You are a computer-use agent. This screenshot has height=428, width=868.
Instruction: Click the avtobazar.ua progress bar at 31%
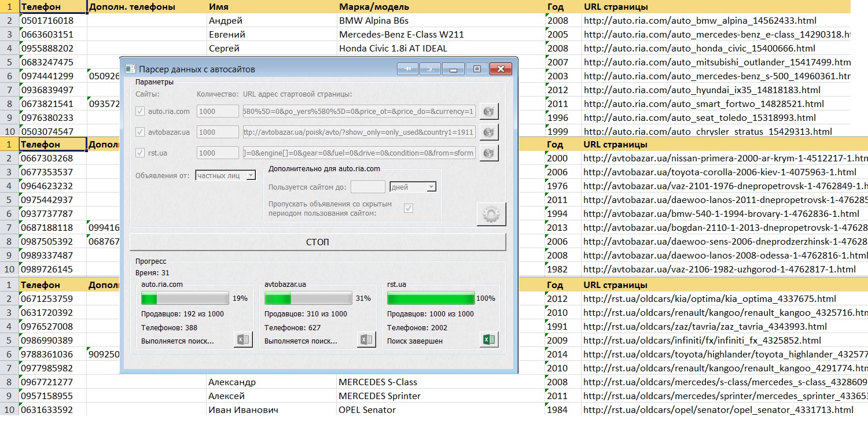click(x=308, y=298)
